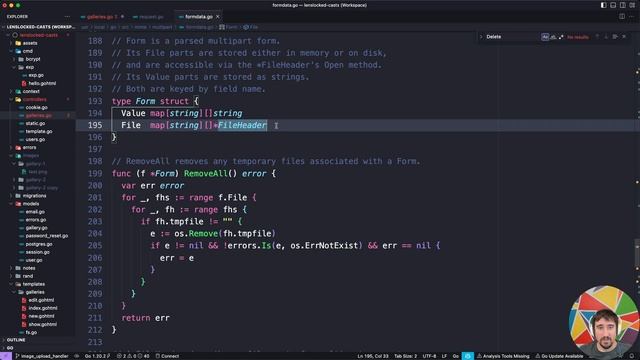Click Connect in the status bar
Image resolution: width=640 pixels, height=360 pixels.
tap(167, 356)
